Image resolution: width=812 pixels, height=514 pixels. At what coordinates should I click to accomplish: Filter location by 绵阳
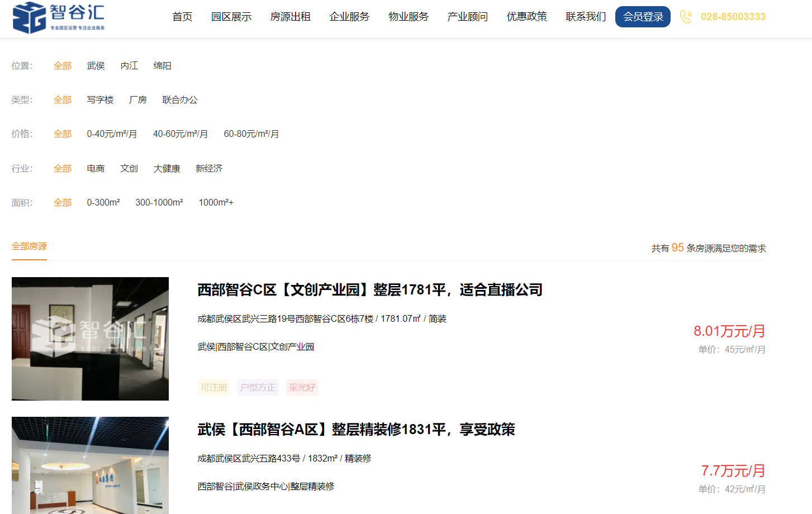click(x=163, y=65)
